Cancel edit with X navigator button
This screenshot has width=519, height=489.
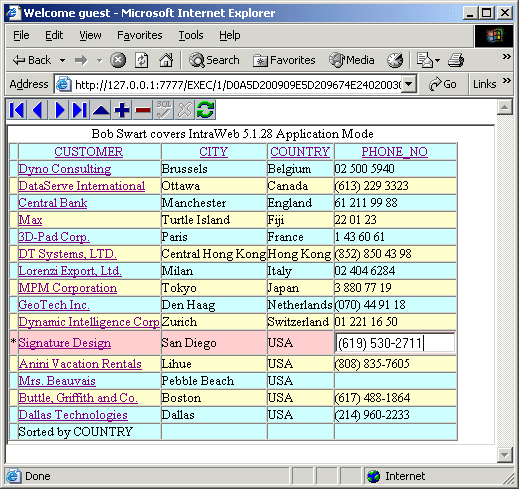185,110
